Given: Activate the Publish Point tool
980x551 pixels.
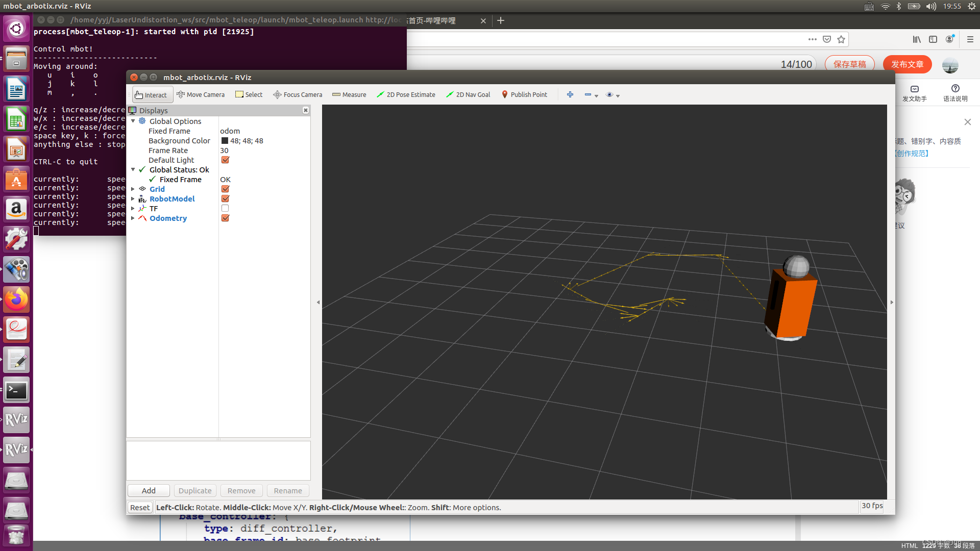Looking at the screenshot, I should (x=524, y=94).
